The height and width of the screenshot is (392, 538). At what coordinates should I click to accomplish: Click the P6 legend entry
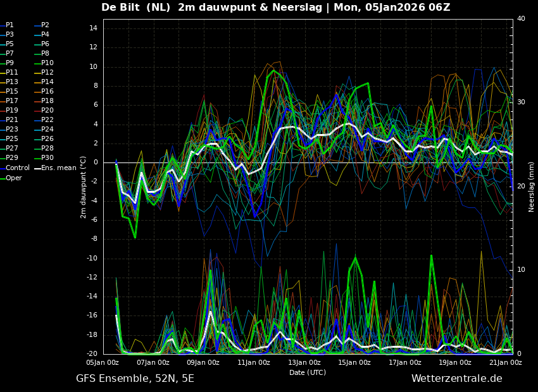coord(42,44)
